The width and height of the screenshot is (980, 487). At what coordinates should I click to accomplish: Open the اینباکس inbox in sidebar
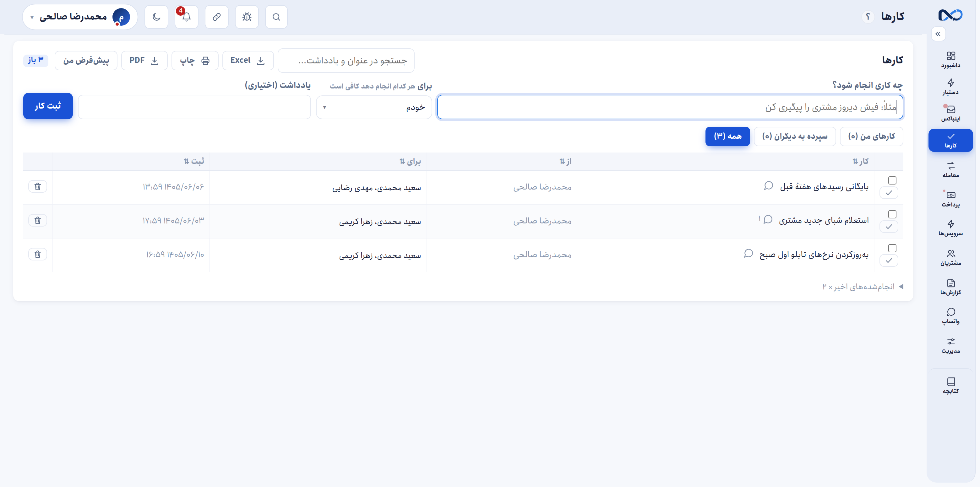[950, 113]
